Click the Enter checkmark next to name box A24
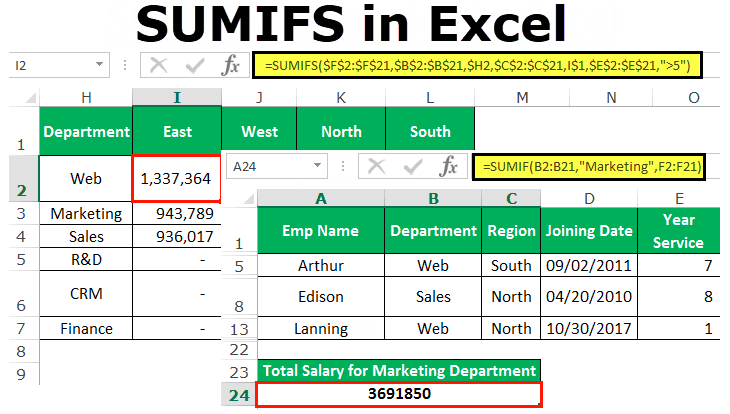The image size is (730, 414). coord(413,166)
